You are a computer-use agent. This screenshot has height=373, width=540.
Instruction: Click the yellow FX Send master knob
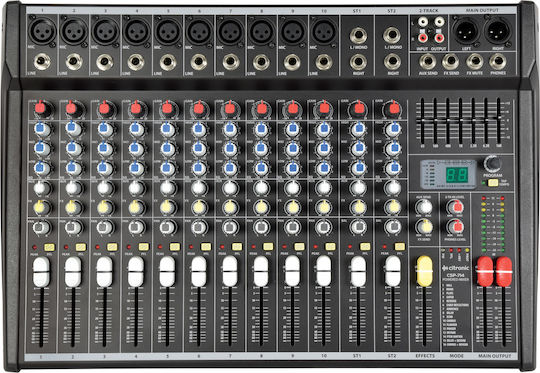tap(424, 227)
